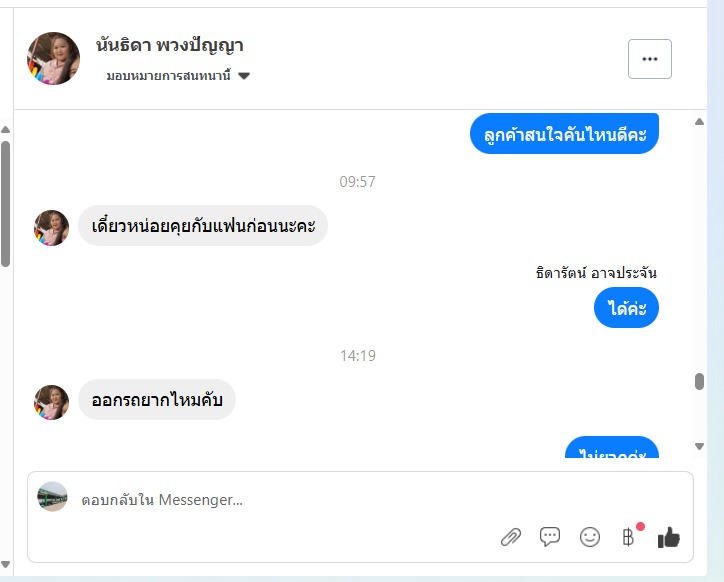The image size is (724, 582).
Task: Click the blue bubble ลูกค้าสนใจคันไหนดีคะ
Action: pos(564,133)
